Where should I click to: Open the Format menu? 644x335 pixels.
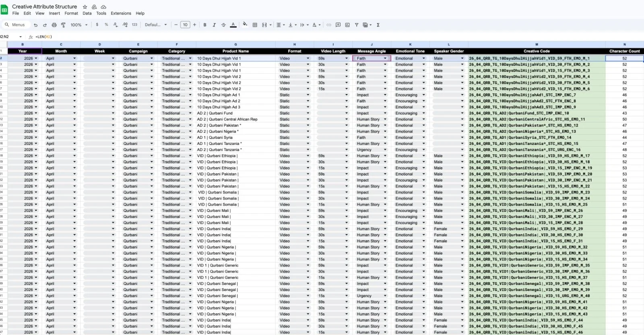71,13
